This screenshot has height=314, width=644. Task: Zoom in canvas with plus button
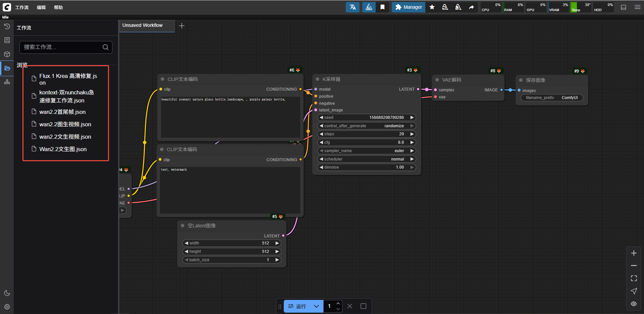point(634,253)
